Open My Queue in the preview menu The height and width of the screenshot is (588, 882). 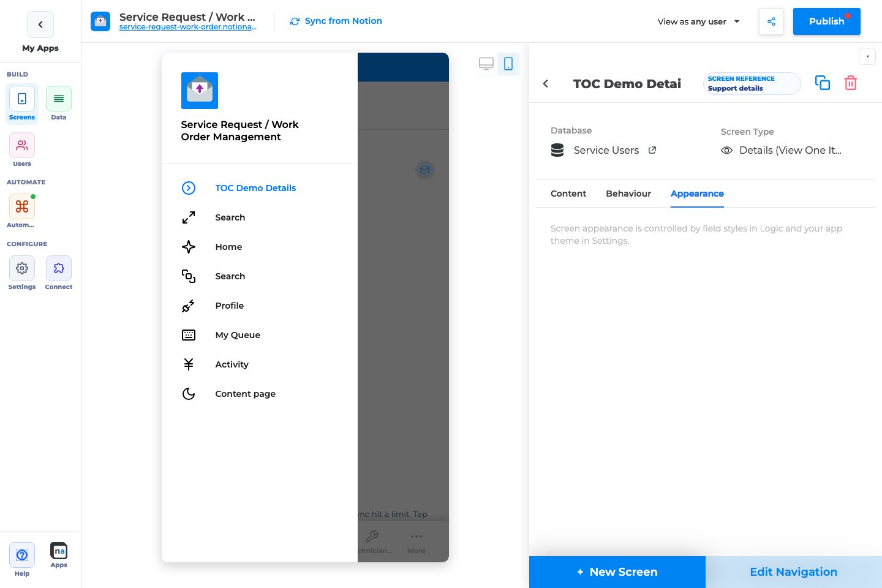259,335
